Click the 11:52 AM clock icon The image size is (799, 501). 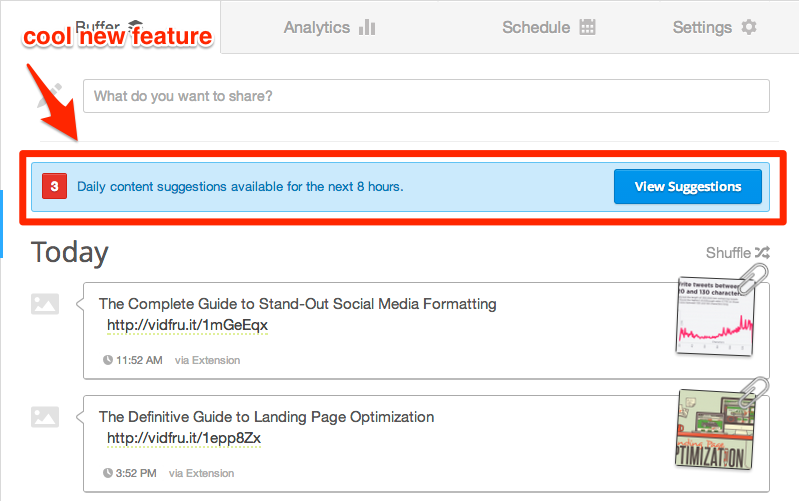(108, 360)
